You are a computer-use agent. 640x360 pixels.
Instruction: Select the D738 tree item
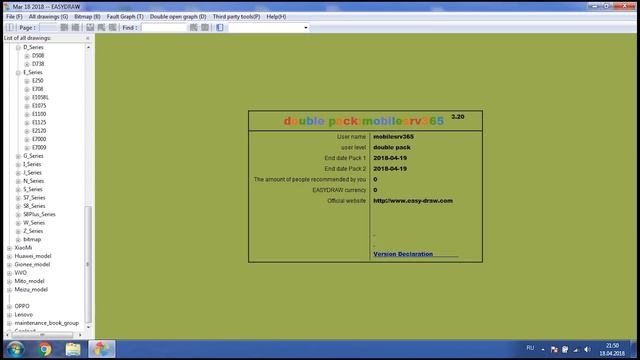click(x=38, y=64)
